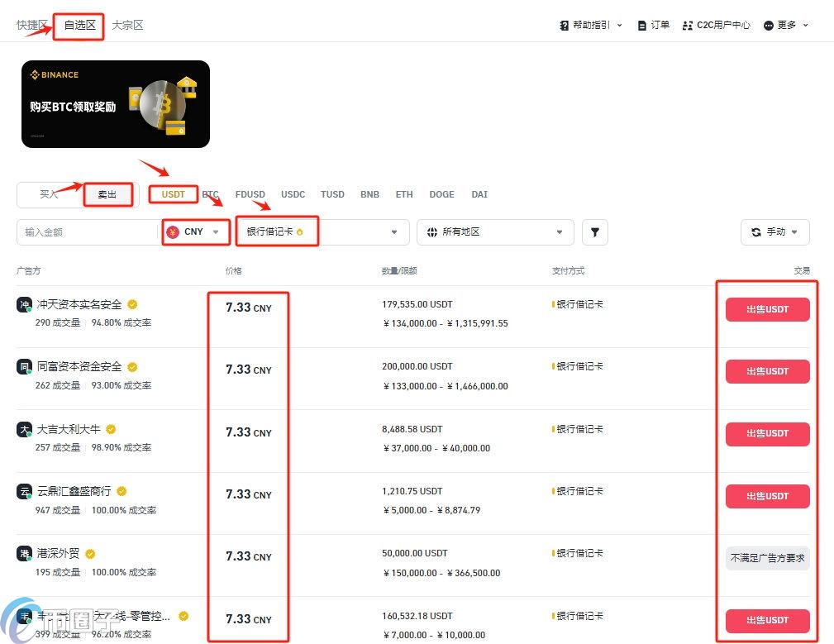Click the 价格 column header

(x=233, y=270)
